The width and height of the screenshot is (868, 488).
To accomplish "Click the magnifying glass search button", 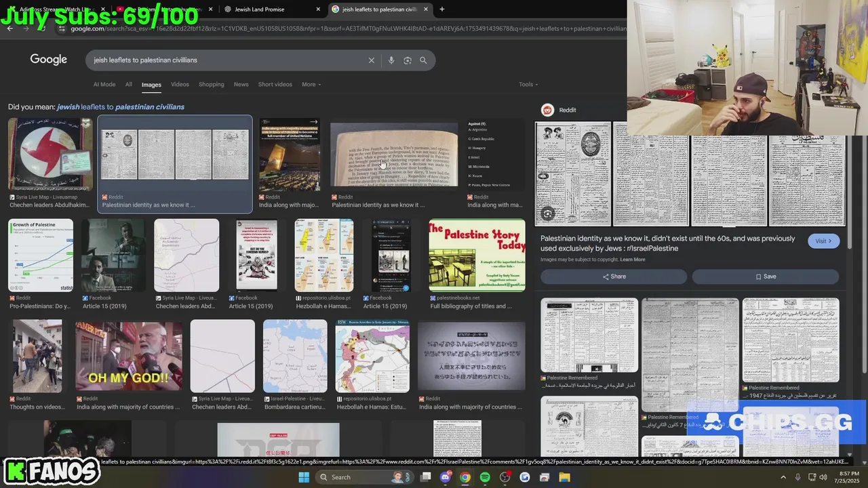I will coord(423,60).
